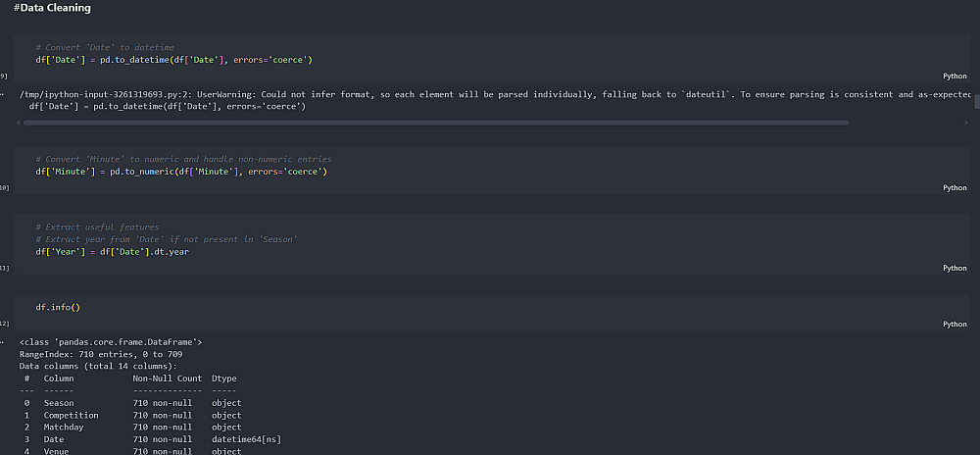The height and width of the screenshot is (455, 980).
Task: Click the RangeIndex line in df.info output
Action: (x=101, y=354)
